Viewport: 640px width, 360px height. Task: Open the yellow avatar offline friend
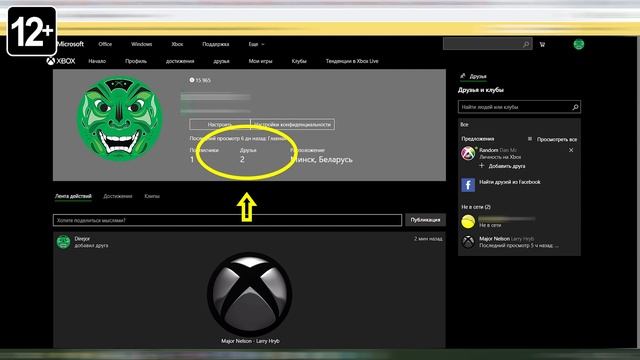[468, 222]
